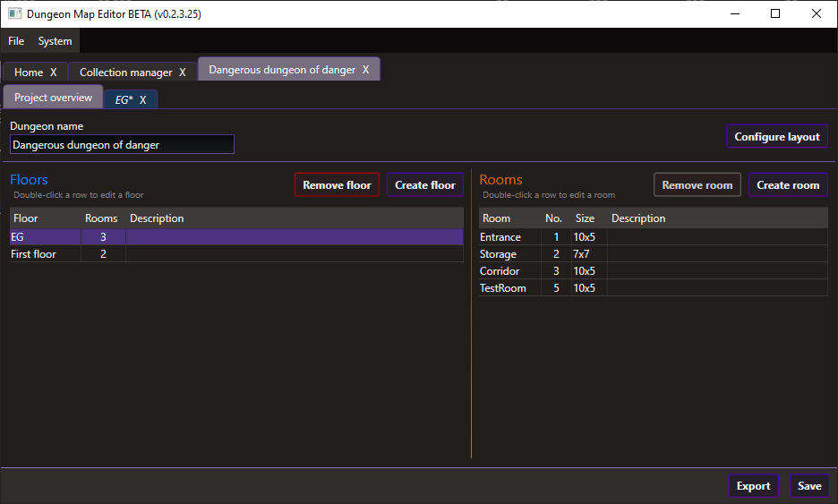Select the Storage room row
This screenshot has width=838, height=504.
tap(653, 254)
